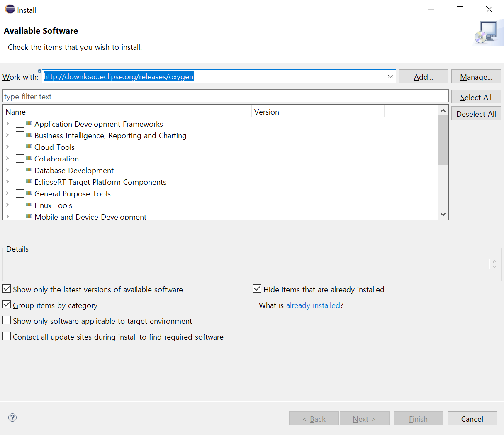Open the Work with site dropdown arrow
Viewport: 504px width, 435px height.
click(390, 76)
